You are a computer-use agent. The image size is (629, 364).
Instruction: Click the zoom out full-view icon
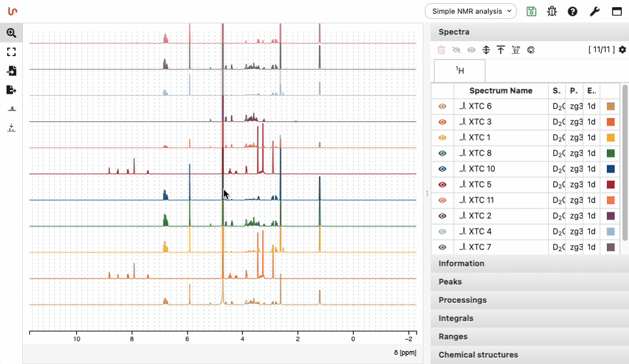pos(11,52)
